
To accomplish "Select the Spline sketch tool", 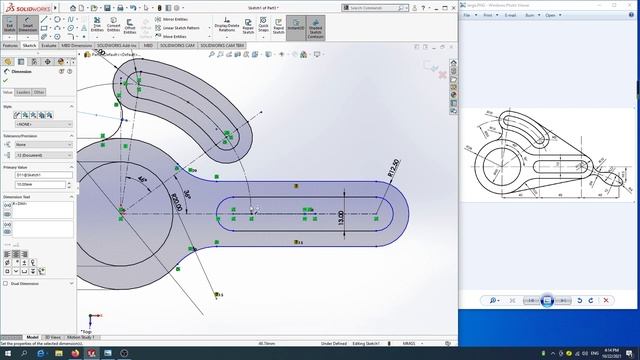I will [71, 19].
